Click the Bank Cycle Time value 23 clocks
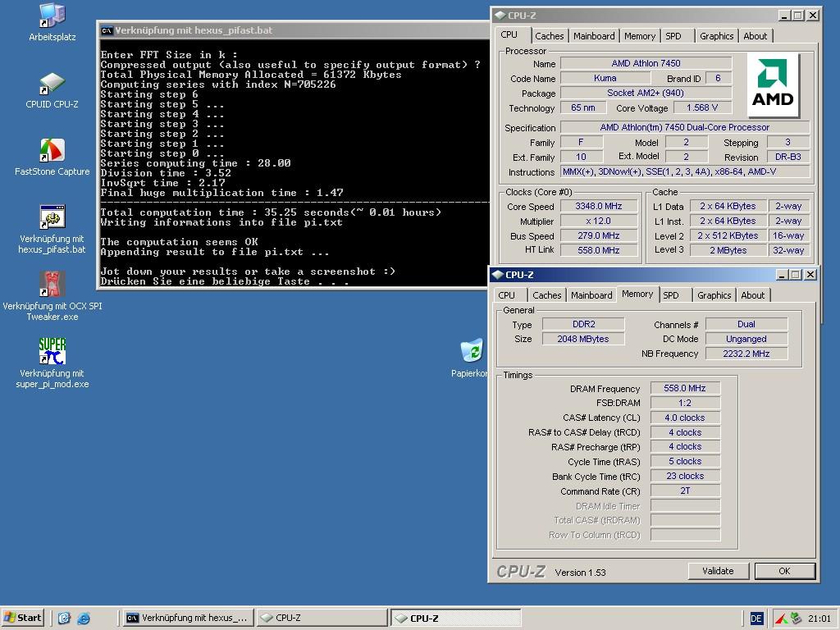This screenshot has height=630, width=840. click(x=685, y=477)
